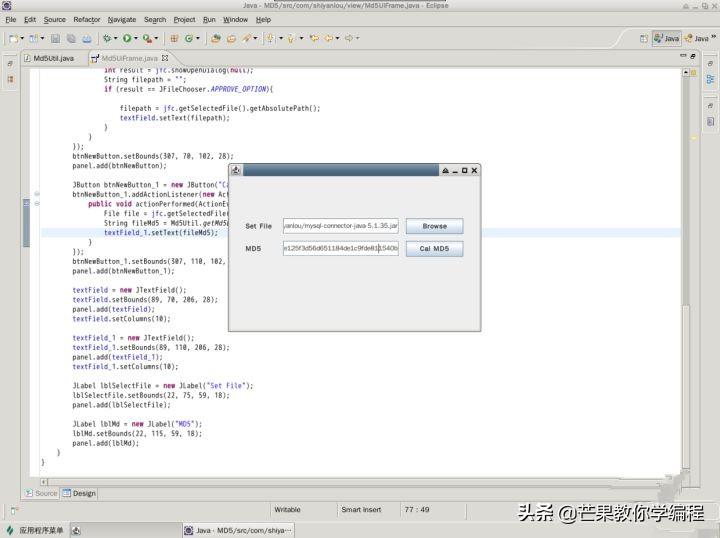Click the Last Edit Location icon
Image resolution: width=720 pixels, height=538 pixels.
pyautogui.click(x=315, y=39)
